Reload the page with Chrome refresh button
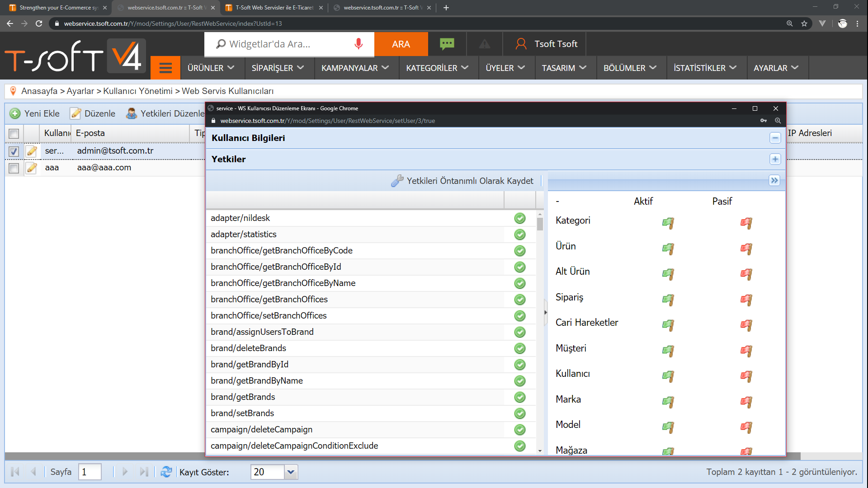The image size is (868, 488). (x=39, y=23)
